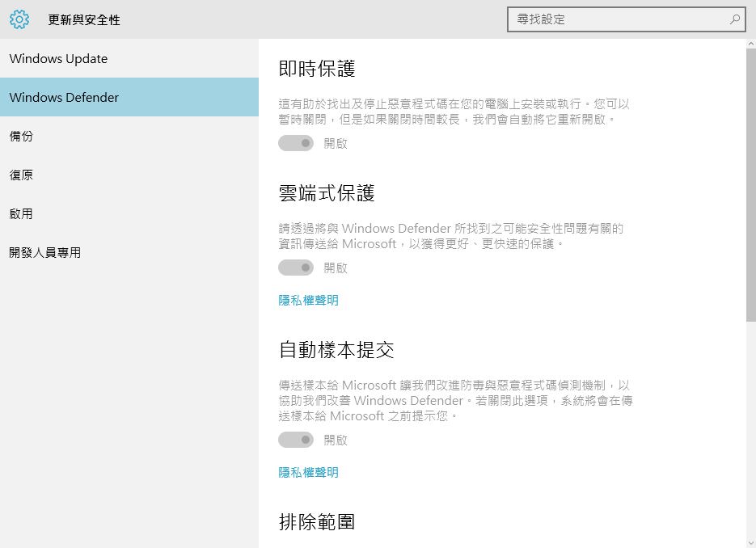Open the Windows Update section
The width and height of the screenshot is (756, 548).
[x=129, y=58]
